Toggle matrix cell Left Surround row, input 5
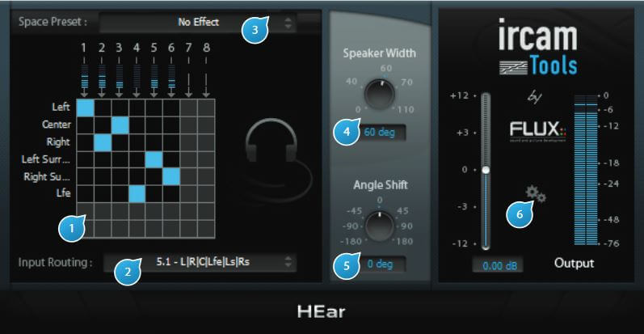 coord(154,160)
